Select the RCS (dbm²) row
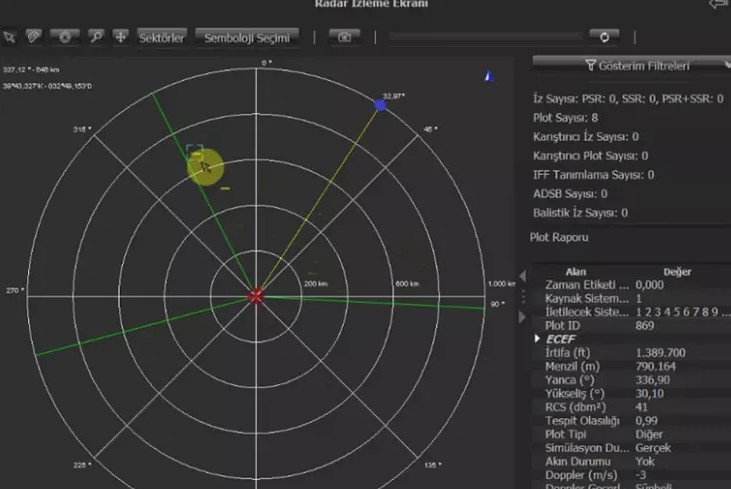The image size is (731, 489). [632, 407]
